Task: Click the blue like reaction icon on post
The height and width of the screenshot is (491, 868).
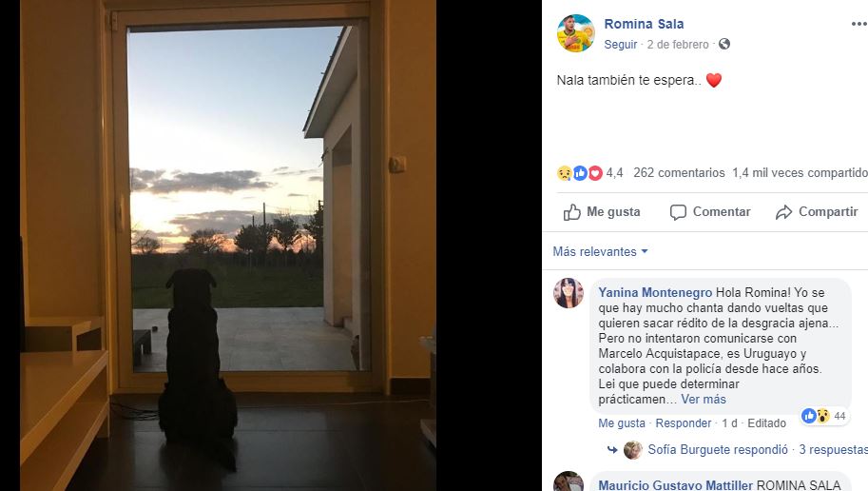Action: (580, 173)
